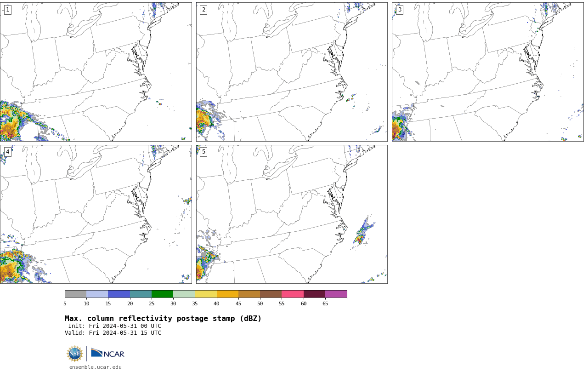Screen dimensions: 588x372
Task: Click the orange 40-45 dBZ swatch
Action: point(227,294)
